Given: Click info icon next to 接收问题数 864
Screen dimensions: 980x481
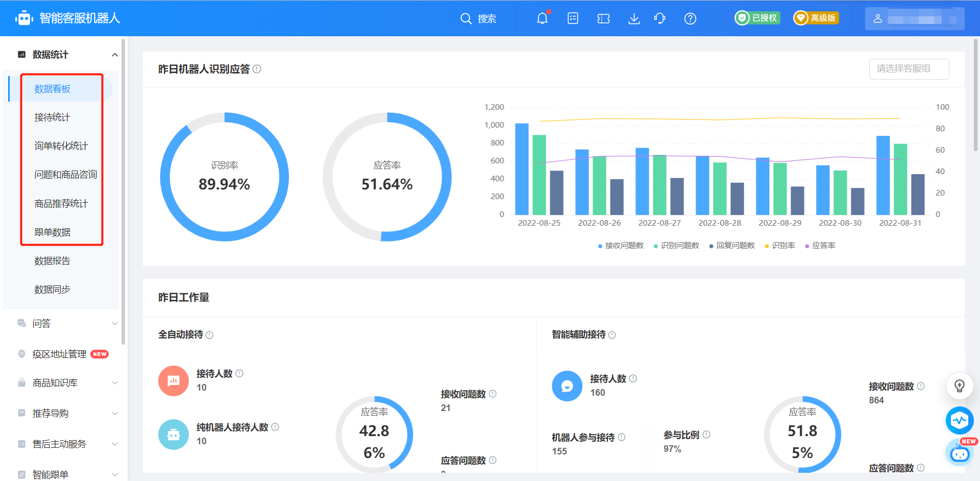Looking at the screenshot, I should pyautogui.click(x=921, y=386).
